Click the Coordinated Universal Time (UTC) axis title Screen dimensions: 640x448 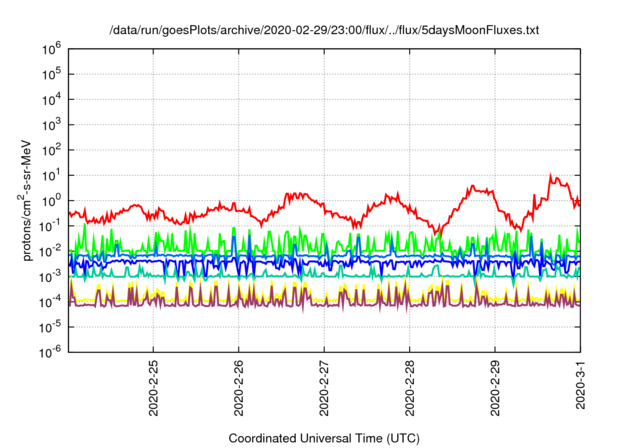[324, 439]
